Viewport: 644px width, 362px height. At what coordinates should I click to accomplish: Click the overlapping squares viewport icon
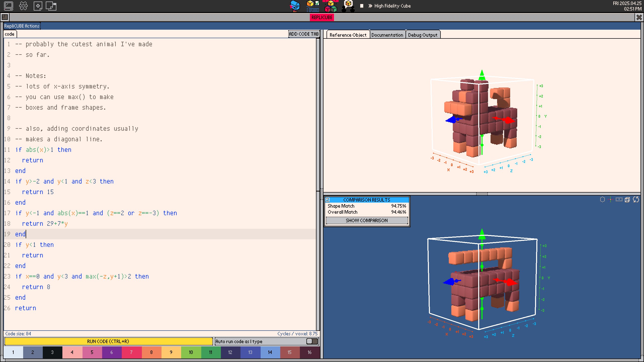click(x=627, y=200)
